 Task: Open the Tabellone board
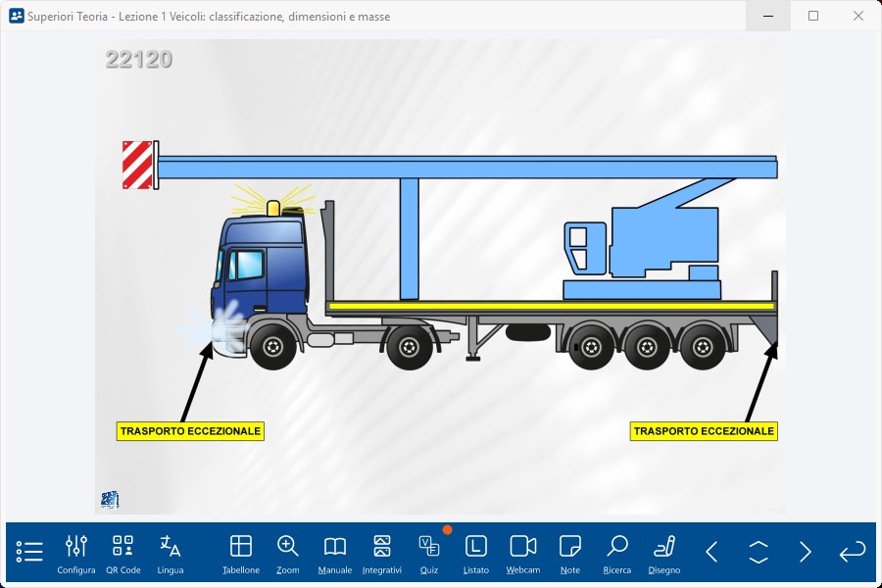click(x=241, y=553)
